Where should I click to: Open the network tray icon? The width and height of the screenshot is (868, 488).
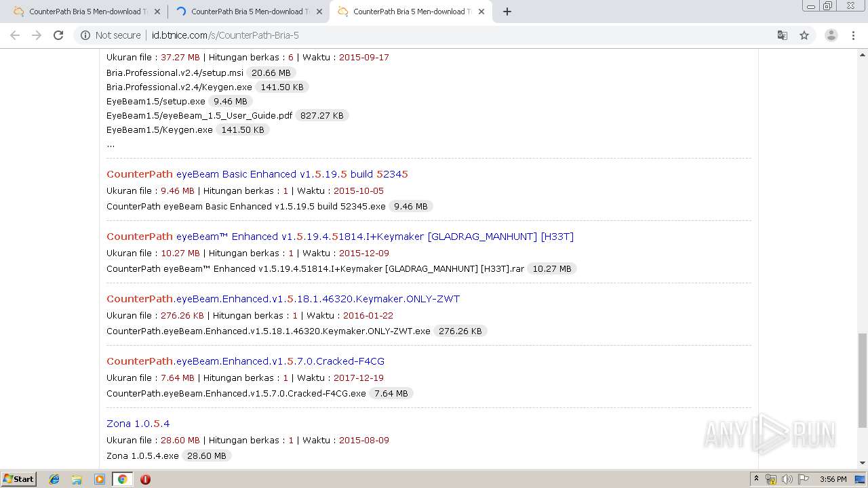point(771,479)
